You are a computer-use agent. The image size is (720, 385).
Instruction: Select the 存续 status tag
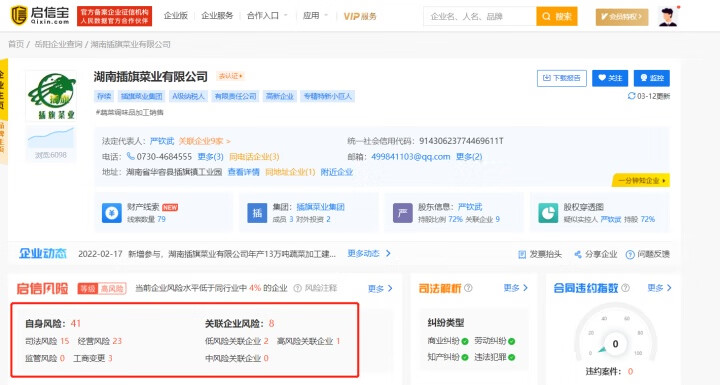click(104, 96)
